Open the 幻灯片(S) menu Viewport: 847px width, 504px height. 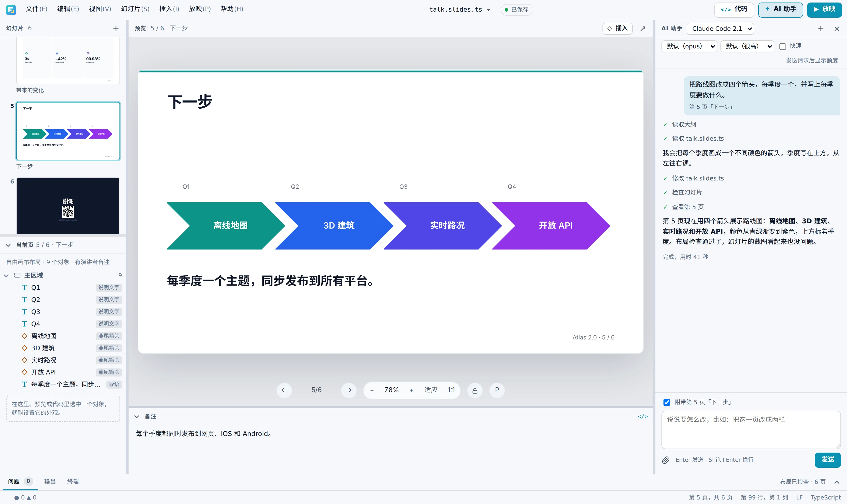135,9
